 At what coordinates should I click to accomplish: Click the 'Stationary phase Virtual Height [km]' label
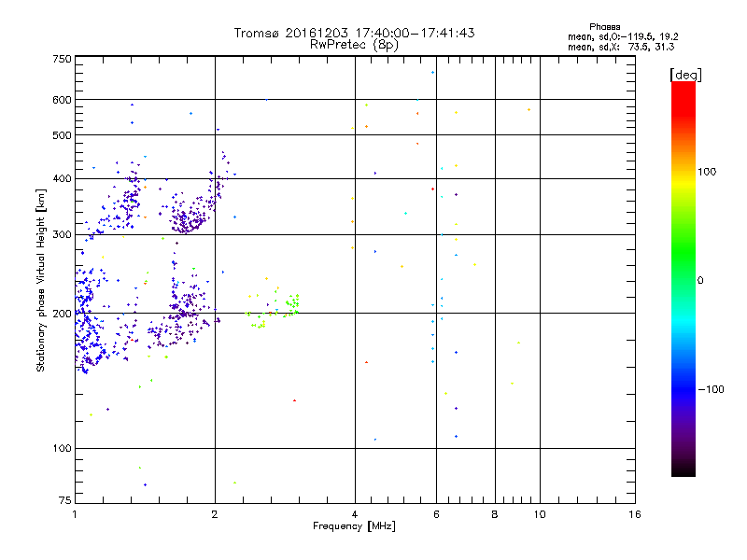point(40,281)
